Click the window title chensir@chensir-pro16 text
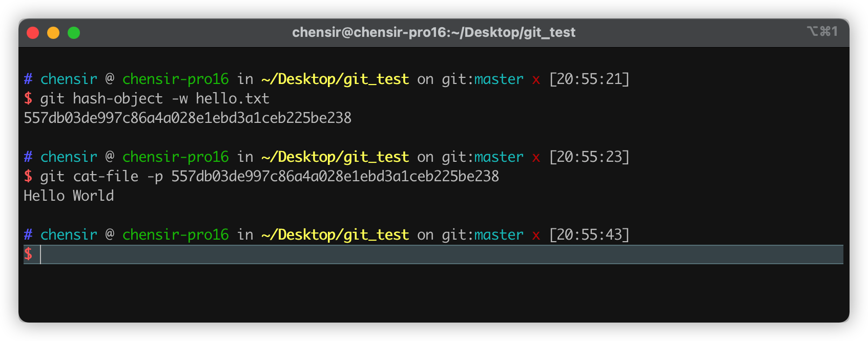This screenshot has height=341, width=868. (434, 32)
